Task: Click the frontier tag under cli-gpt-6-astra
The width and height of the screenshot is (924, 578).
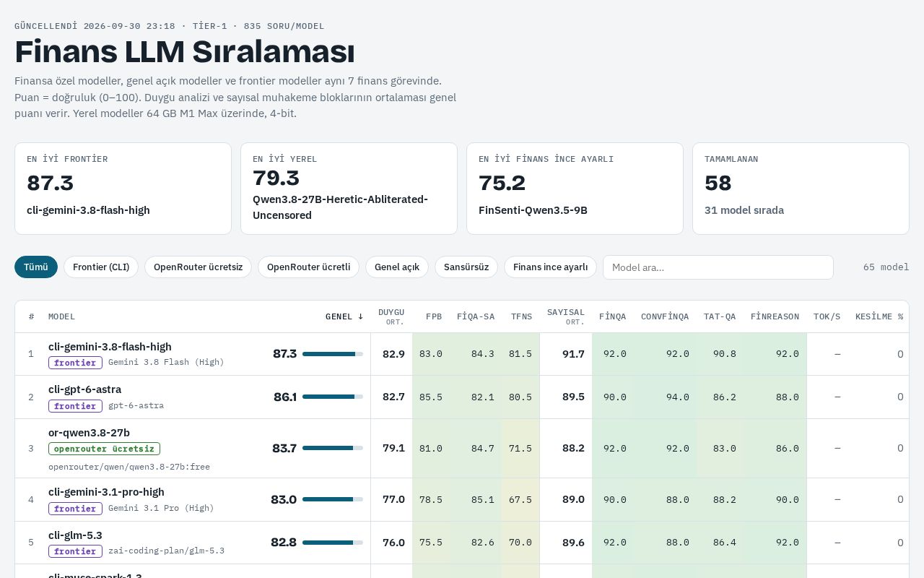Action: pyautogui.click(x=75, y=406)
